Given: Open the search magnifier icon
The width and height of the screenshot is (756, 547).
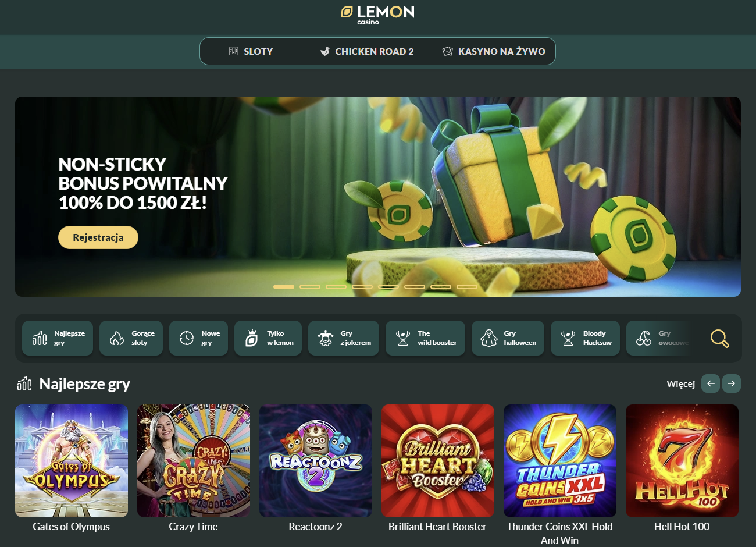Looking at the screenshot, I should [719, 338].
